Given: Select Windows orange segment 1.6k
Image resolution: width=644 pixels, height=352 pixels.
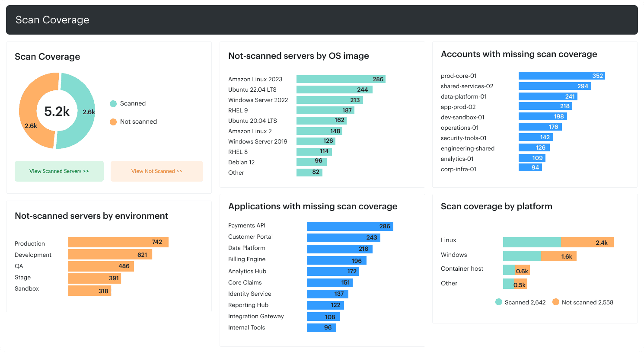Looking at the screenshot, I should pyautogui.click(x=559, y=256).
